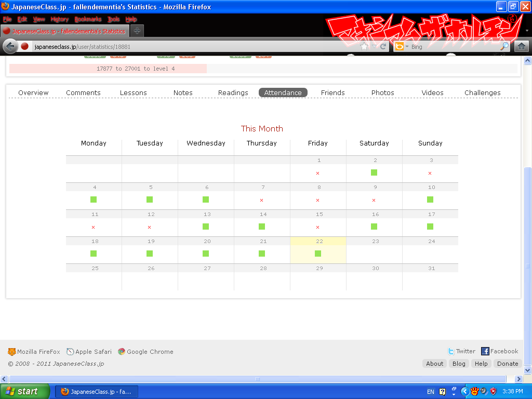Open a new tab with the plus button
Screen dimensions: 532x399
click(137, 31)
